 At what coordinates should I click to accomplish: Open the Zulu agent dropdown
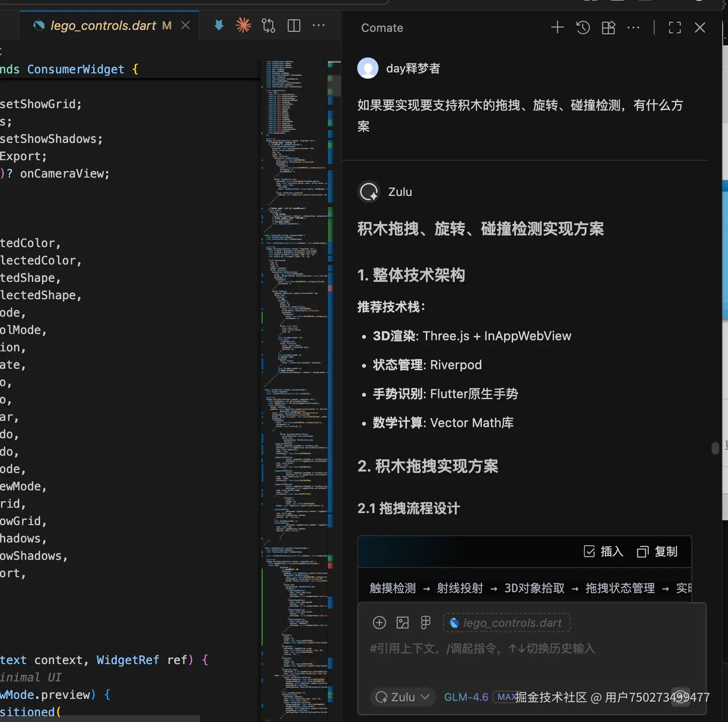tap(402, 697)
